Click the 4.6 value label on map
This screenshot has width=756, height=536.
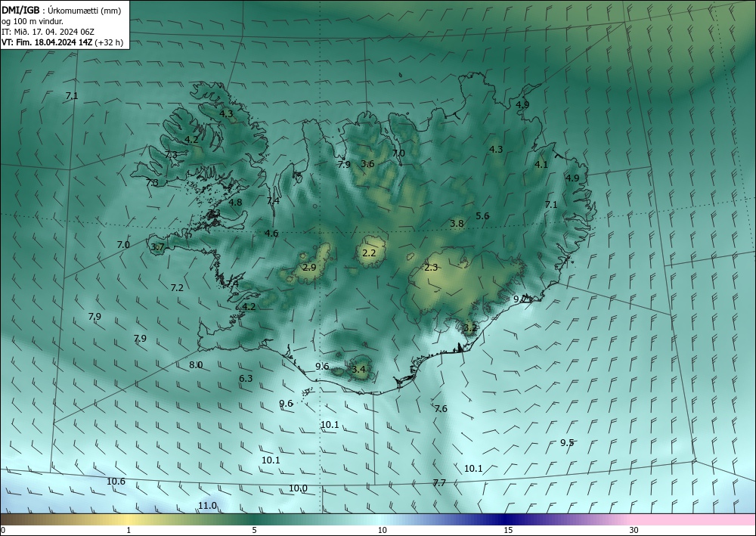[271, 234]
